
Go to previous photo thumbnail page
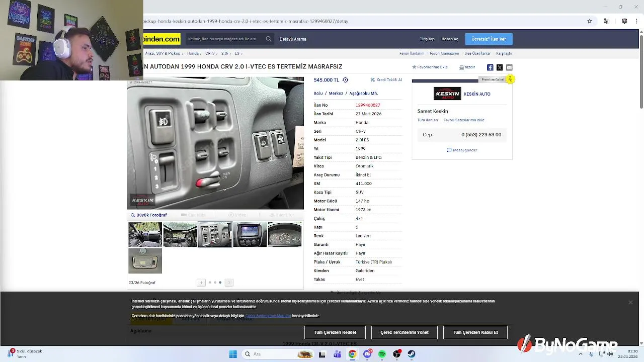[201, 283]
